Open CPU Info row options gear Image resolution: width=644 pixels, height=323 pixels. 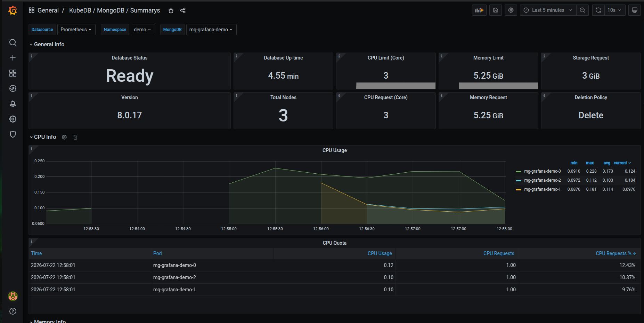tap(64, 137)
